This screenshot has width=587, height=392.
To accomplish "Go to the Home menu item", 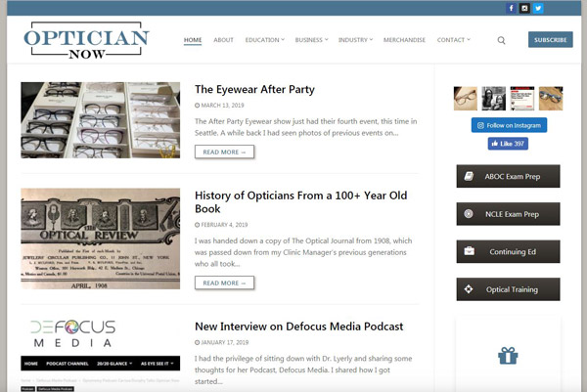I will click(193, 40).
